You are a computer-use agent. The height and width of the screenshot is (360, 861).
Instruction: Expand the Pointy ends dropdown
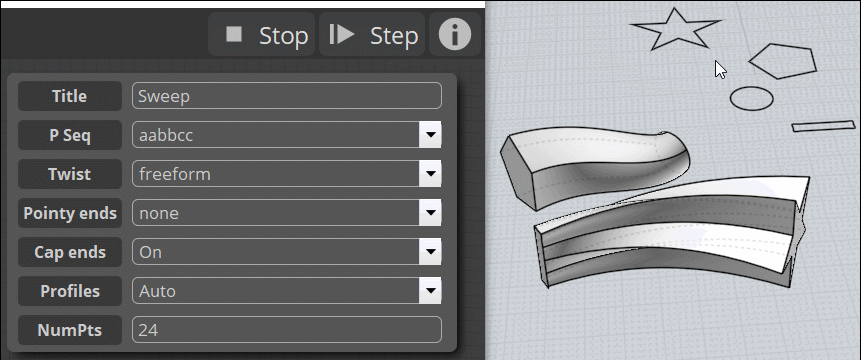[287, 213]
